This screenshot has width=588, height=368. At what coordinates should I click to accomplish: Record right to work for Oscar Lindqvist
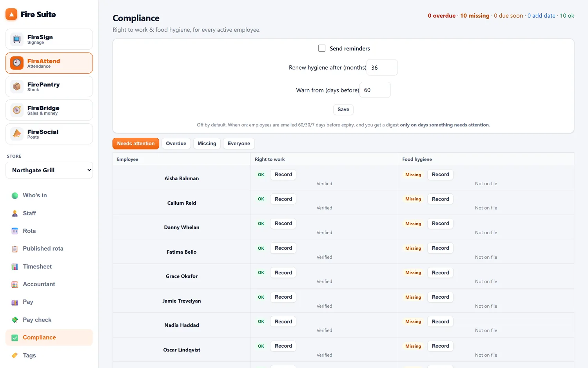(x=283, y=346)
